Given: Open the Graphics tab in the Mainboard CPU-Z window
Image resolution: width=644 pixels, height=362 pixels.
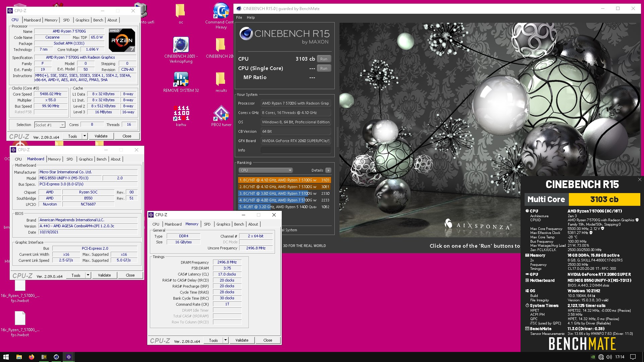Looking at the screenshot, I should coord(86,159).
